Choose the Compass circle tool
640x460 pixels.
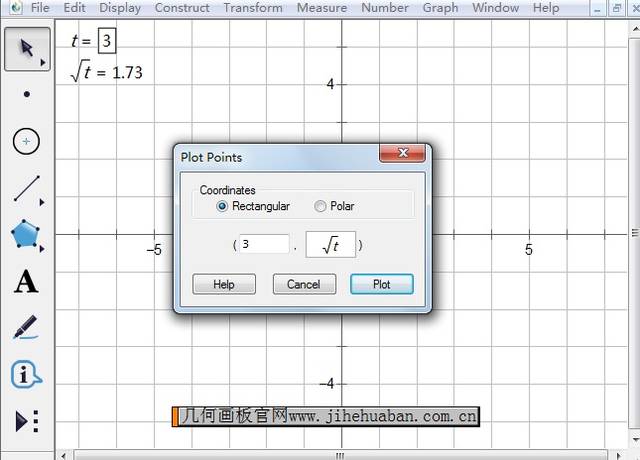click(26, 142)
